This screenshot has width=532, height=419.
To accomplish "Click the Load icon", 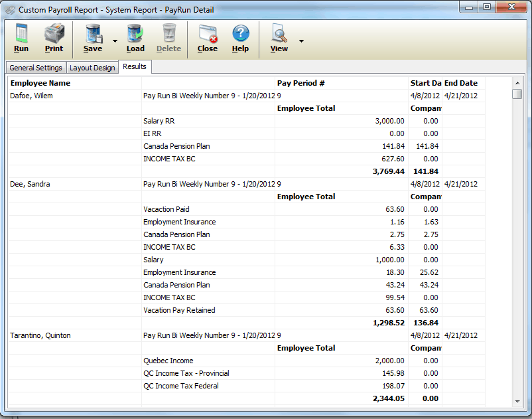I will point(135,38).
